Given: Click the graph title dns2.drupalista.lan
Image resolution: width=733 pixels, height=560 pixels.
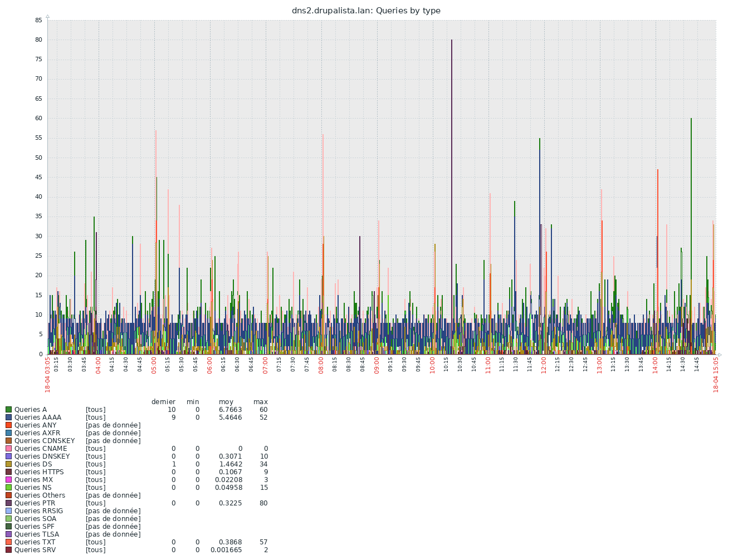Looking at the screenshot, I should point(366,11).
